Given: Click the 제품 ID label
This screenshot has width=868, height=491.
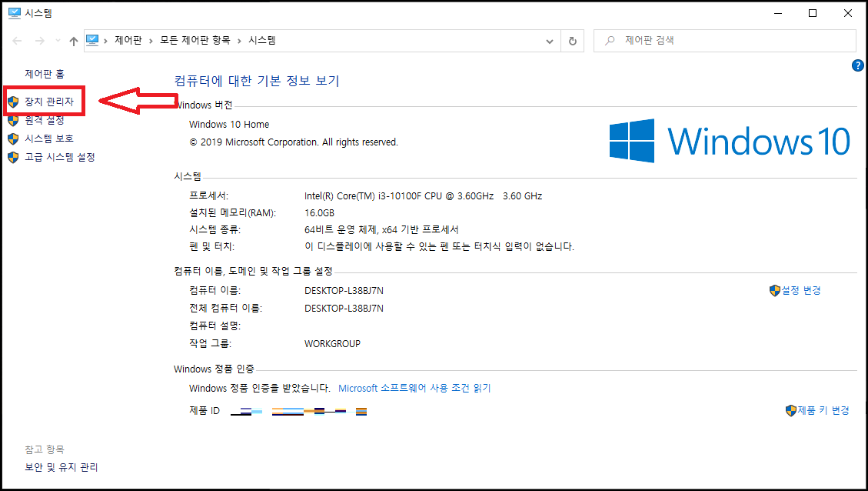Looking at the screenshot, I should coord(205,410).
